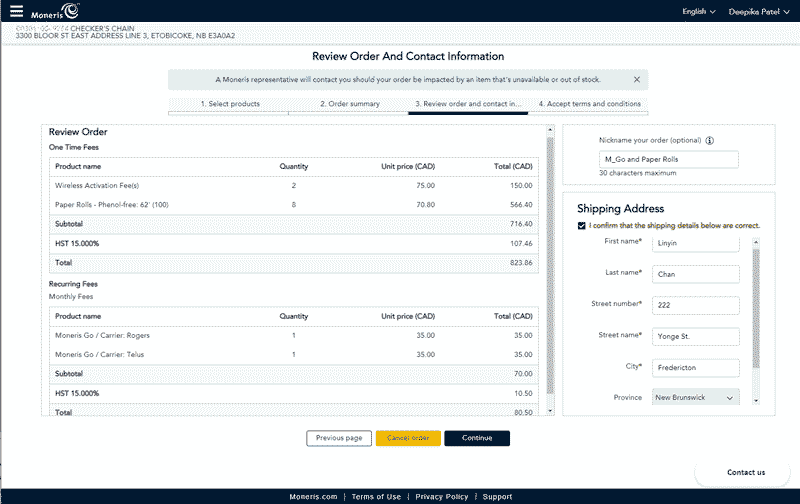
Task: Click the Last name field containing Chan
Action: [x=695, y=274]
